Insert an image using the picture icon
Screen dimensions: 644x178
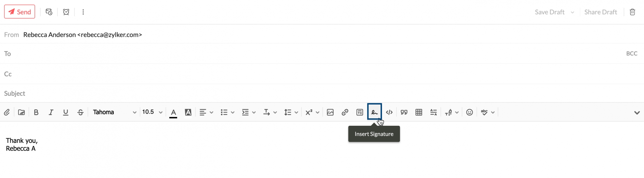[330, 112]
